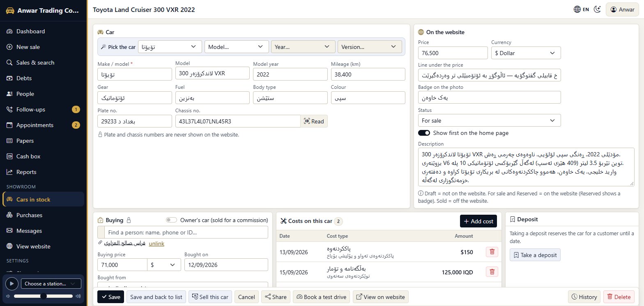Image resolution: width=644 pixels, height=306 pixels.
Task: Adjust the radio volume slider
Action: [x=43, y=296]
